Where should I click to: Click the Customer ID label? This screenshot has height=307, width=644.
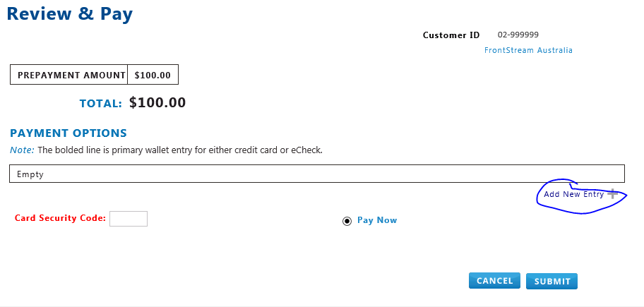coord(451,35)
